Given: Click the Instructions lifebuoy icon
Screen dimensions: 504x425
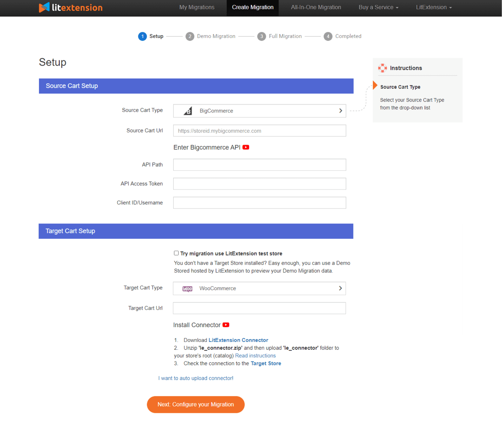Looking at the screenshot, I should pos(382,68).
